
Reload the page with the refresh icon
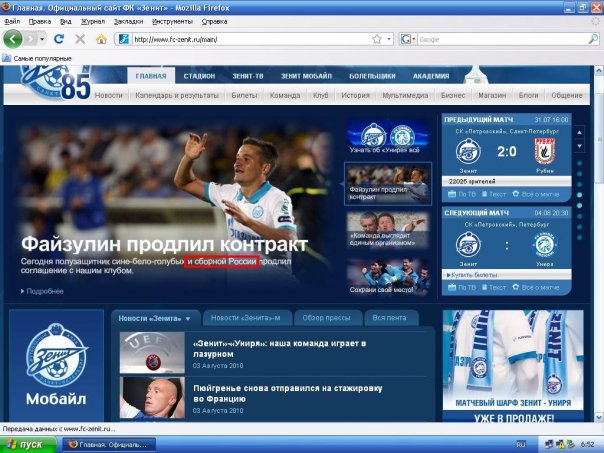click(x=59, y=39)
